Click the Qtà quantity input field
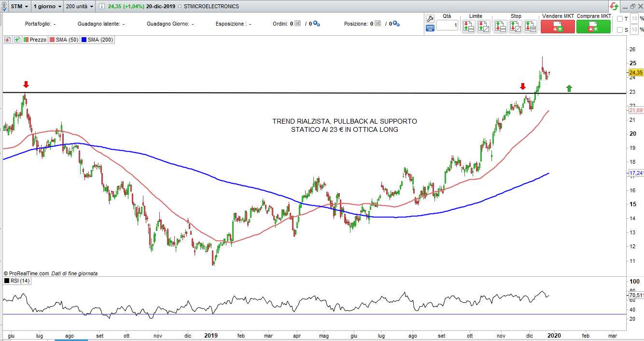This screenshot has width=644, height=341. pos(447,25)
